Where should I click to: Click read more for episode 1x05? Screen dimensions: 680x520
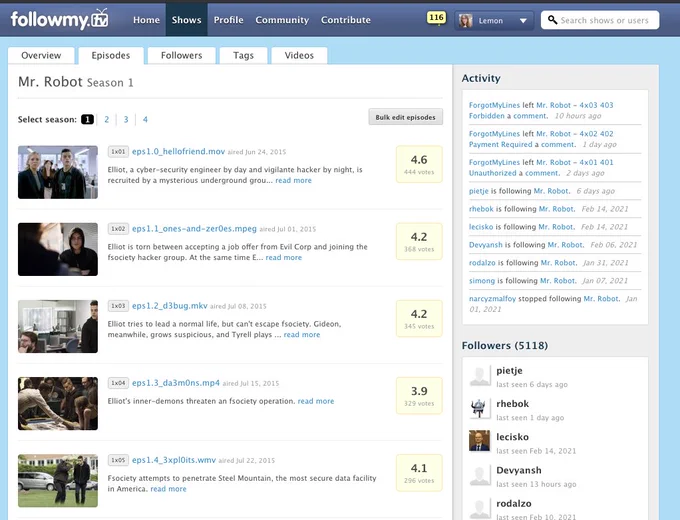168,489
